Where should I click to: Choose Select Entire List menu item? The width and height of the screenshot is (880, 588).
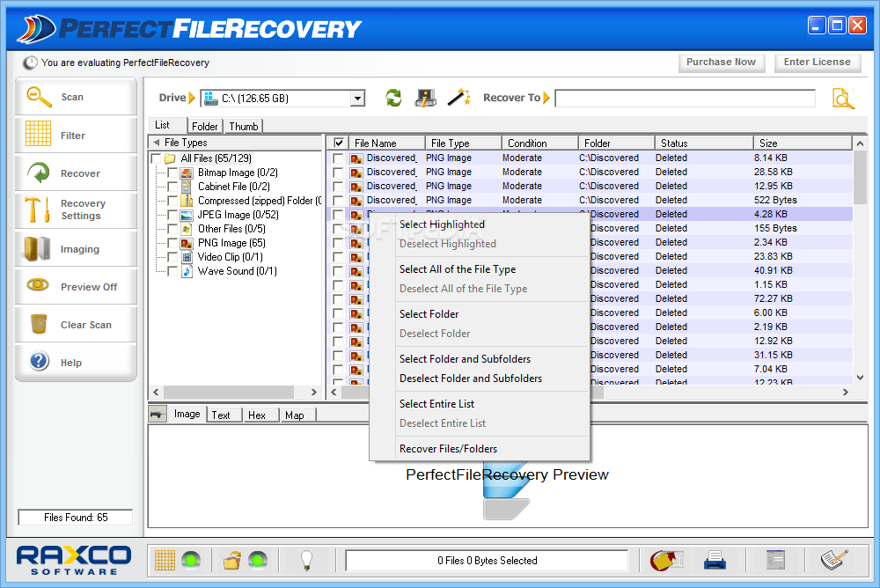[436, 404]
